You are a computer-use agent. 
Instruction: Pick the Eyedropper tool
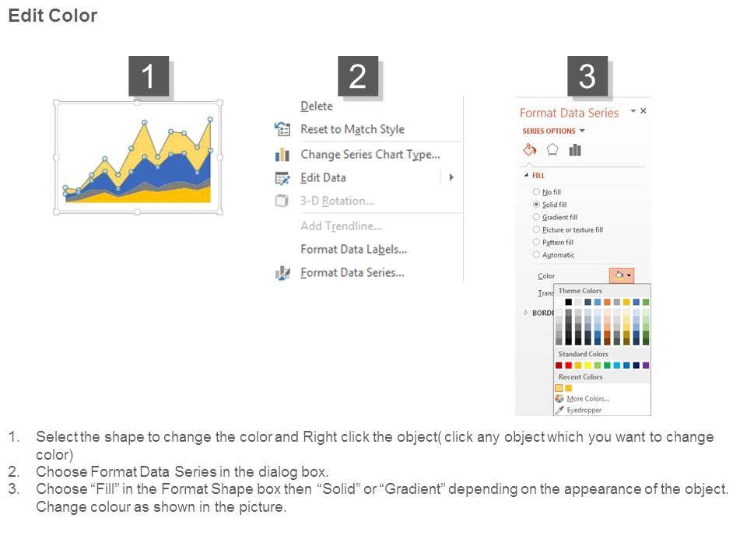pos(584,410)
